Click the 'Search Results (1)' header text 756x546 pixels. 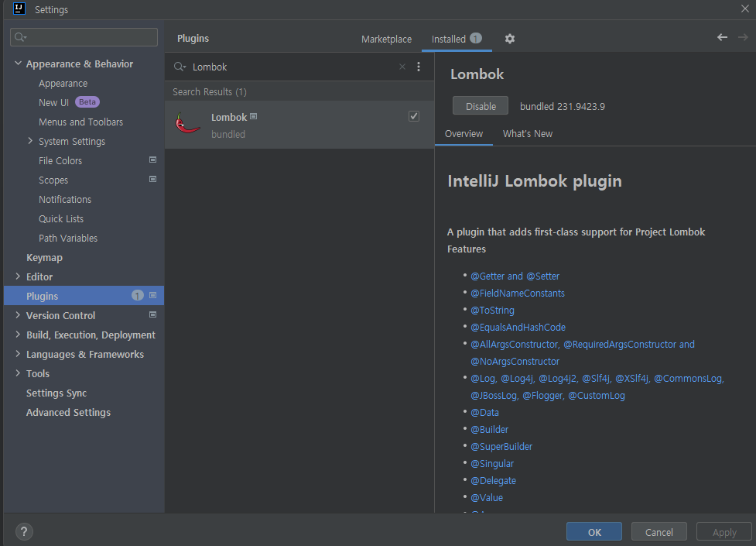(209, 91)
